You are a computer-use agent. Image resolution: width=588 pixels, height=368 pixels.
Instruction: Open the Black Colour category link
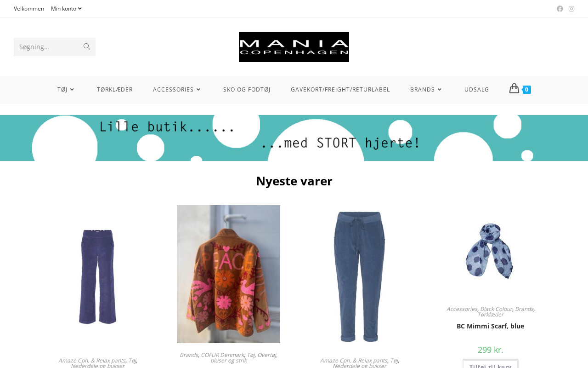click(496, 309)
